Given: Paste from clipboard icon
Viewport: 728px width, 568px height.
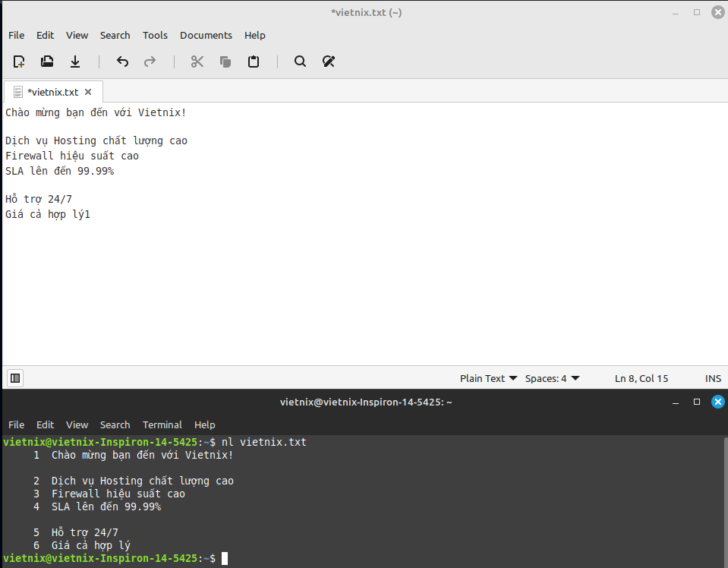Looking at the screenshot, I should [x=254, y=62].
